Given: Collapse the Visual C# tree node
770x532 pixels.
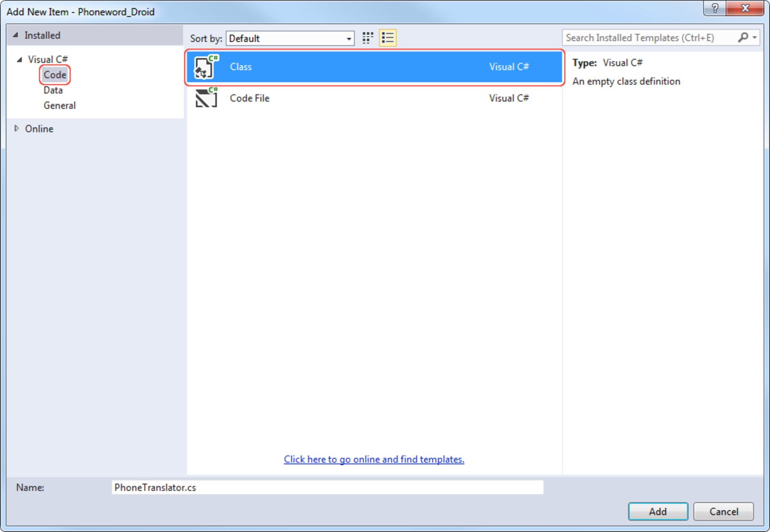Looking at the screenshot, I should [19, 60].
